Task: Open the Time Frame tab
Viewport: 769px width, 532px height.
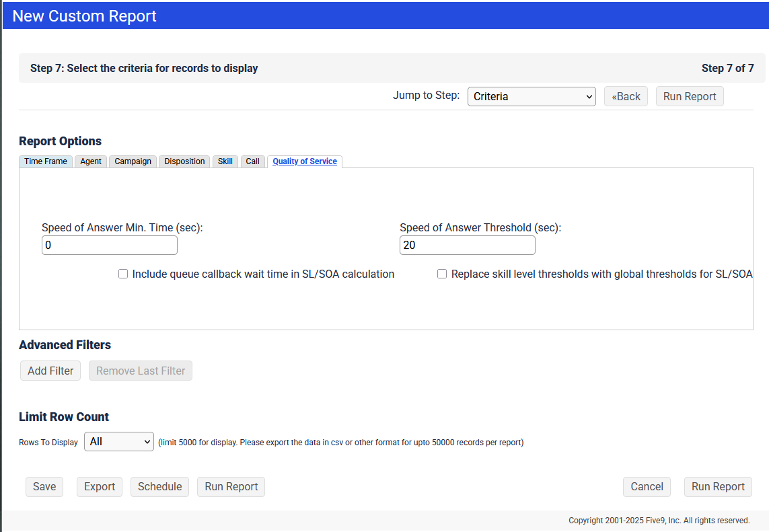Action: [x=46, y=161]
